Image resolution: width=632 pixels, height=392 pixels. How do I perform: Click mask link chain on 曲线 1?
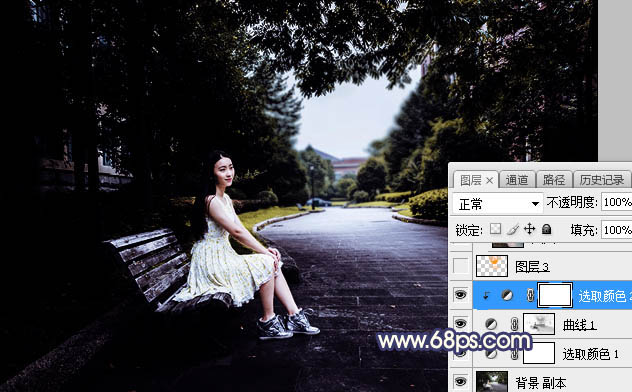(x=514, y=324)
